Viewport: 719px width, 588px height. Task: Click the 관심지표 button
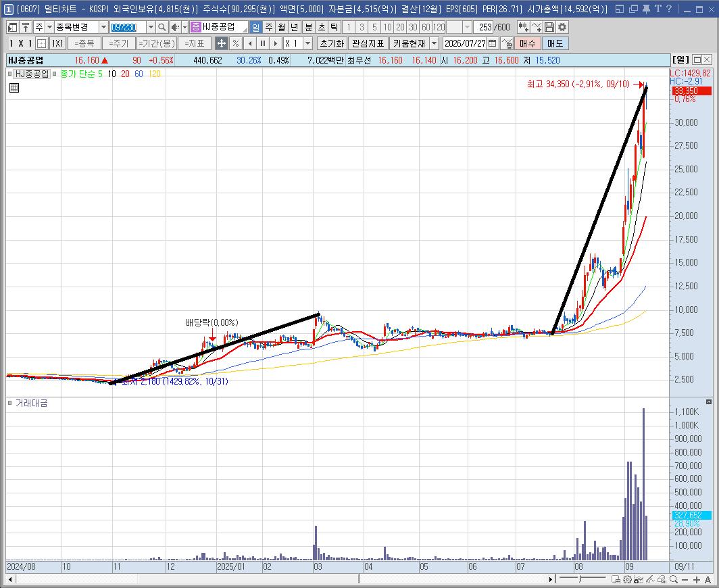pos(368,43)
